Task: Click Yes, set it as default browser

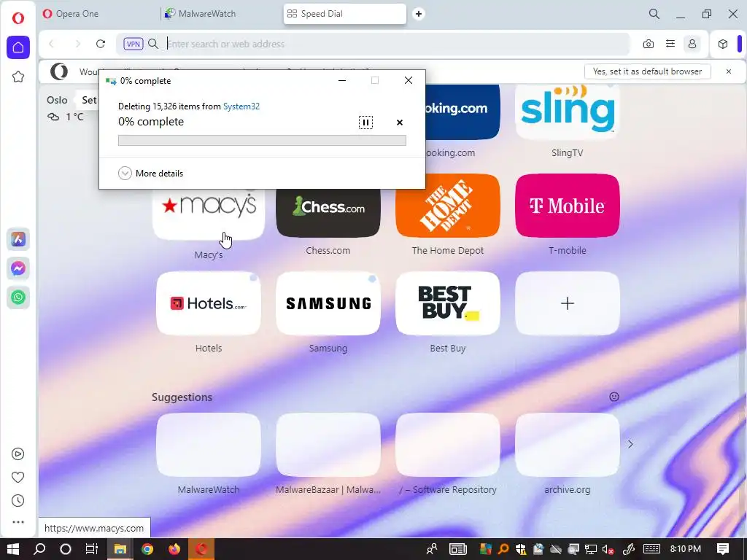Action: point(648,71)
